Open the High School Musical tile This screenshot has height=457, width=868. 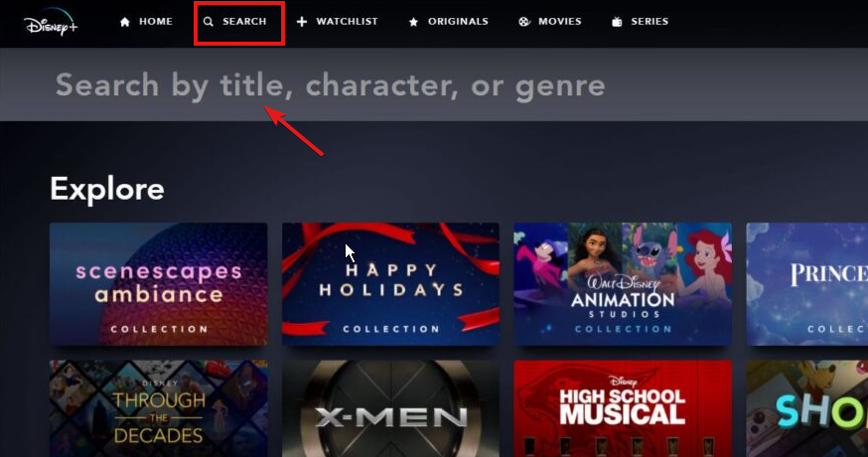[623, 408]
